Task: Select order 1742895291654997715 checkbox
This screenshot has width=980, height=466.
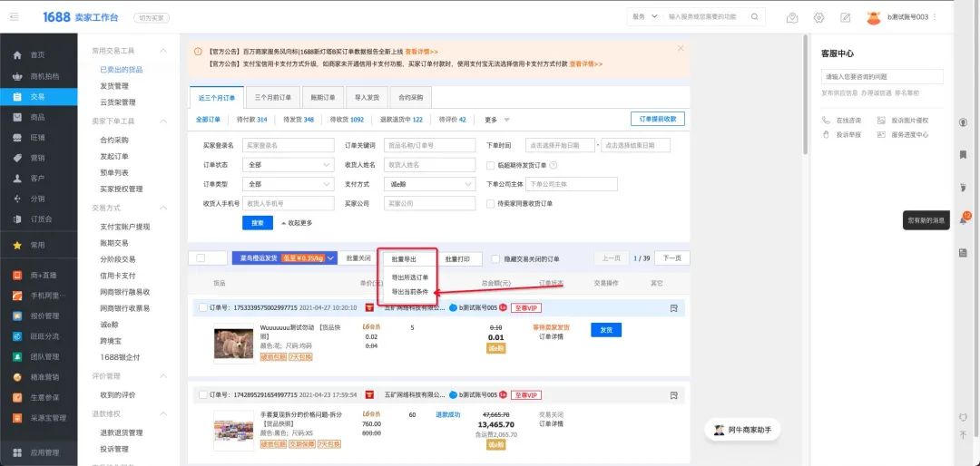Action: 203,394
